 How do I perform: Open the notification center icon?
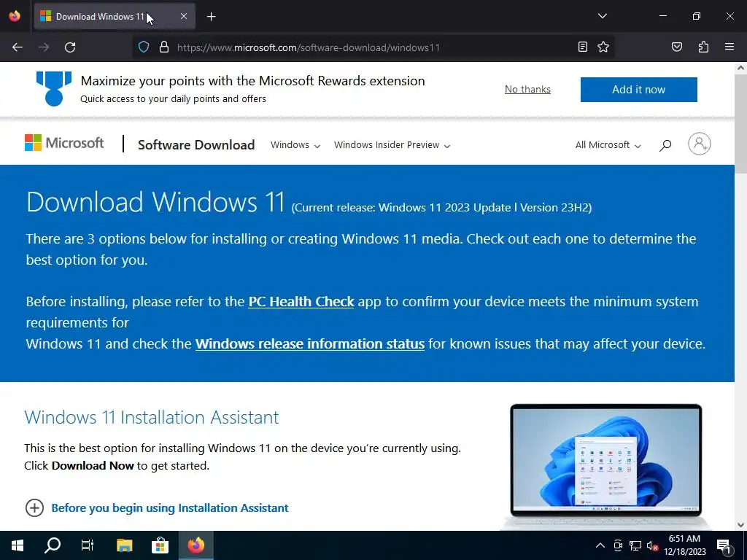(x=724, y=545)
